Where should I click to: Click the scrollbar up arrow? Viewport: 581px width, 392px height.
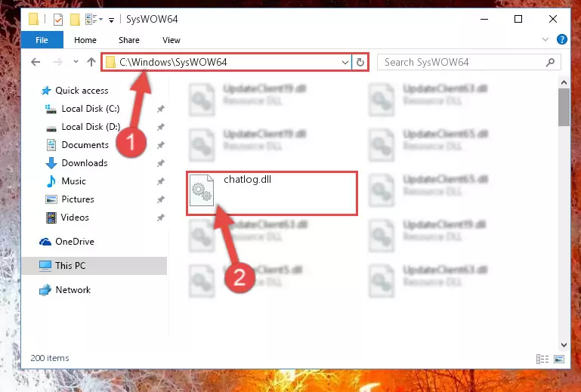pos(564,82)
